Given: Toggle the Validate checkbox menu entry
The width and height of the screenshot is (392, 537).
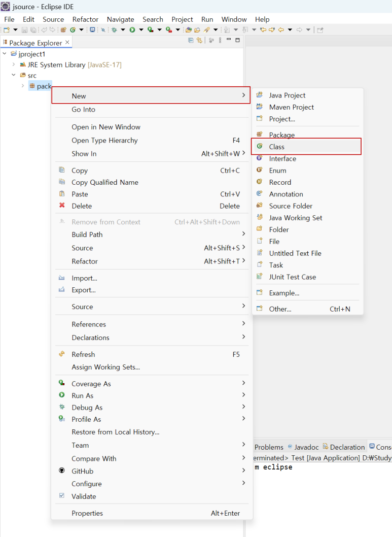Looking at the screenshot, I should [62, 495].
